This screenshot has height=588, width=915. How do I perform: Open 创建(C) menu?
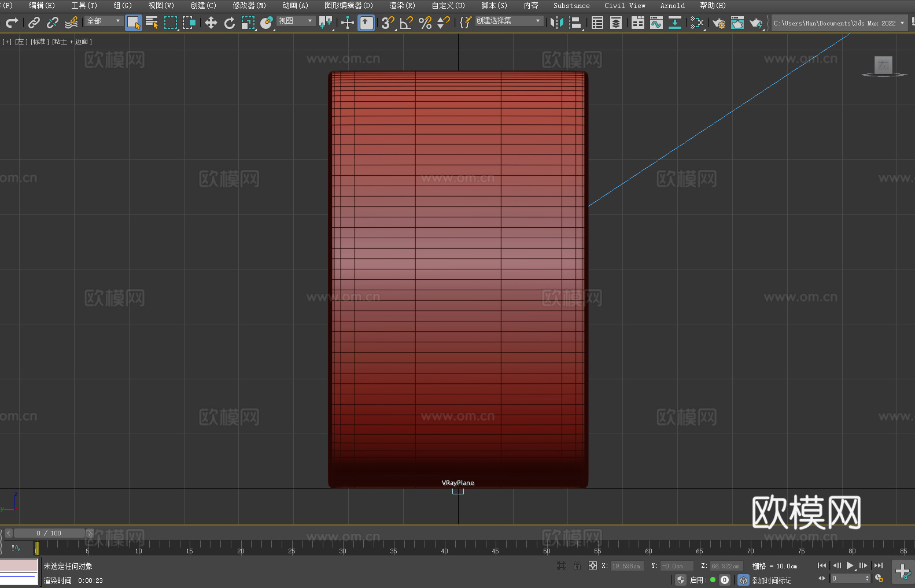tap(204, 5)
